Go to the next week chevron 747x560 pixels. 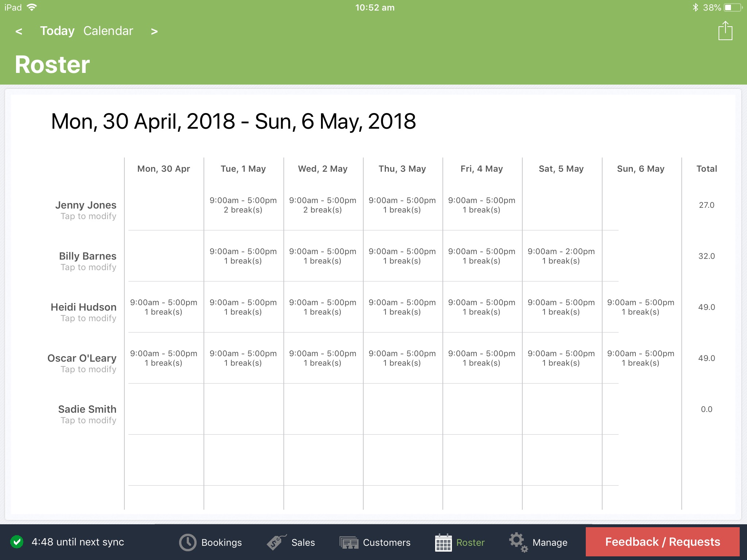(x=154, y=31)
